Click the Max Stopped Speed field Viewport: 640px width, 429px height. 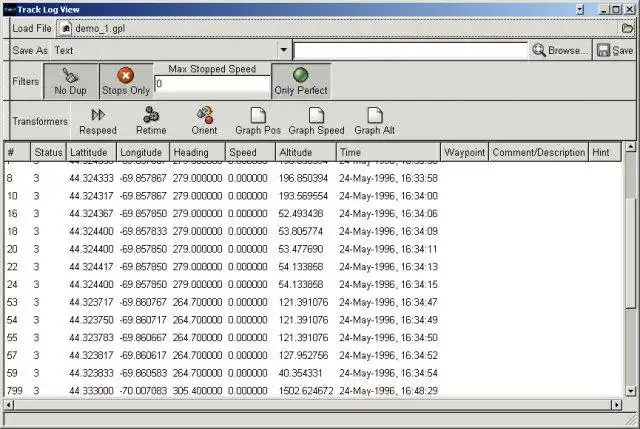click(x=212, y=84)
